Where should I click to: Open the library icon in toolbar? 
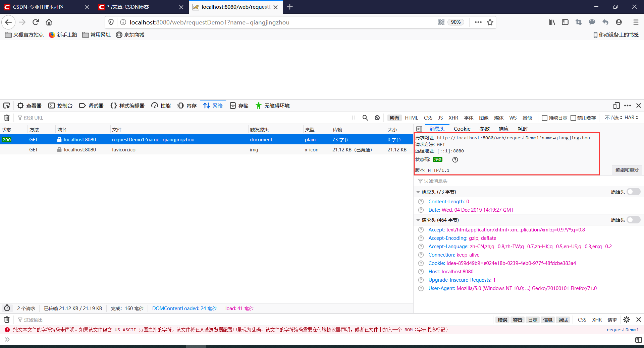pos(552,22)
